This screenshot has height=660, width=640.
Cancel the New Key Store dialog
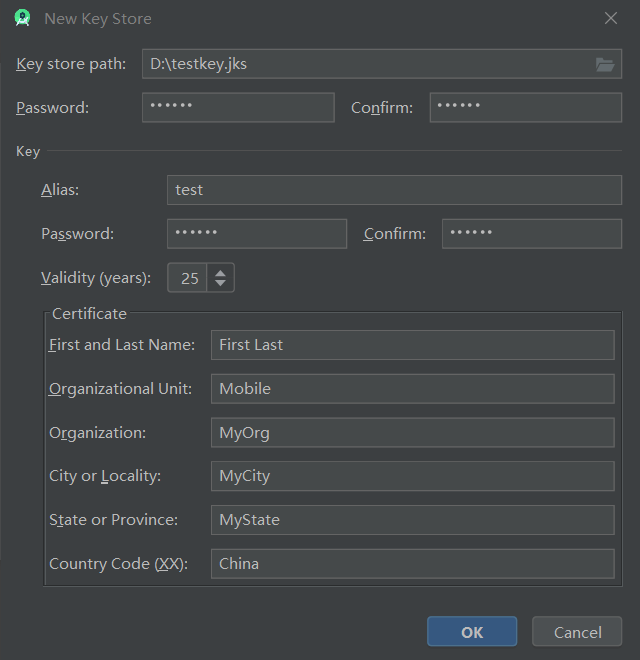[577, 631]
